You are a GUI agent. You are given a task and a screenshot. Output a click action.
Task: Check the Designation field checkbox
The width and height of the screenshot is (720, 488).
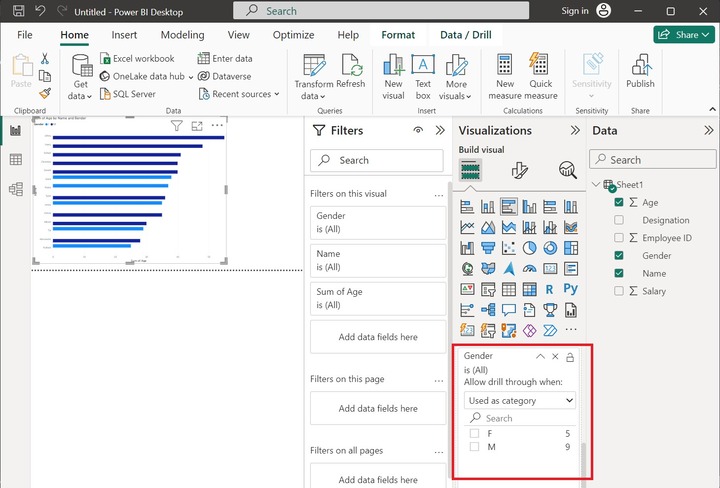619,220
